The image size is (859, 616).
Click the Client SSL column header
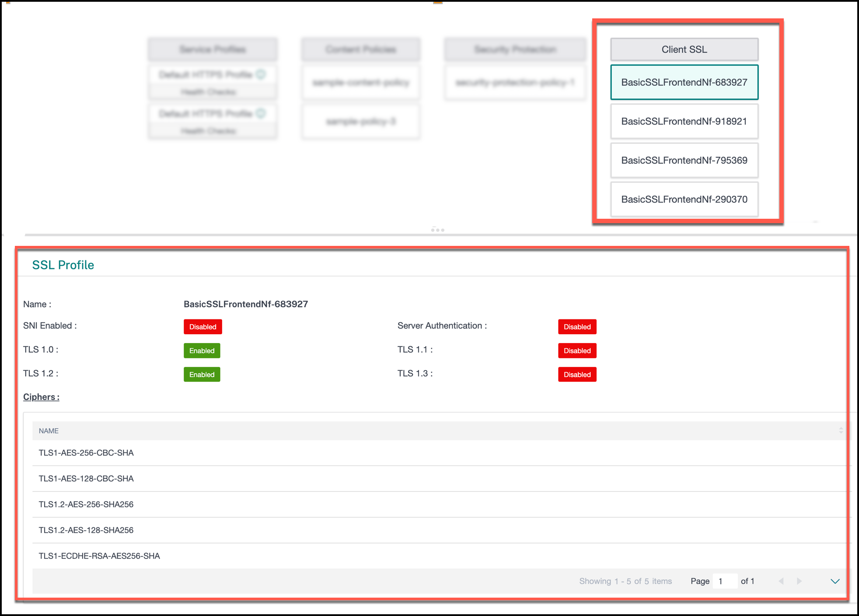(684, 49)
